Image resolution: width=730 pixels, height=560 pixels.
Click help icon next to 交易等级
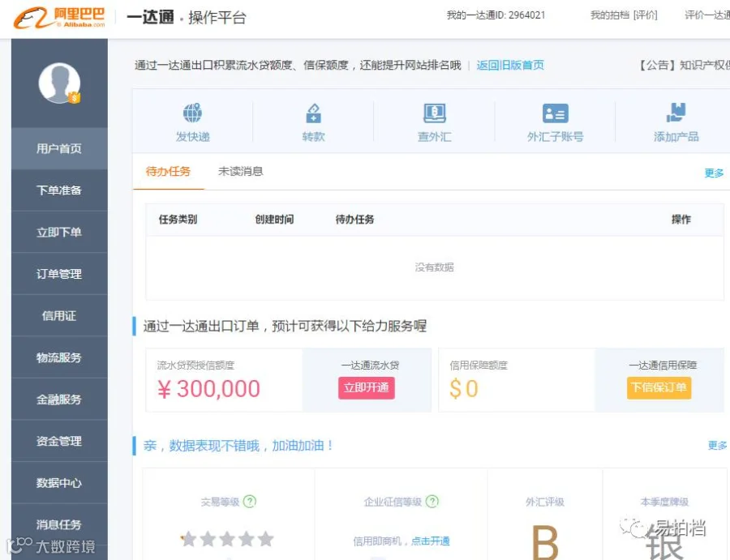(x=250, y=502)
